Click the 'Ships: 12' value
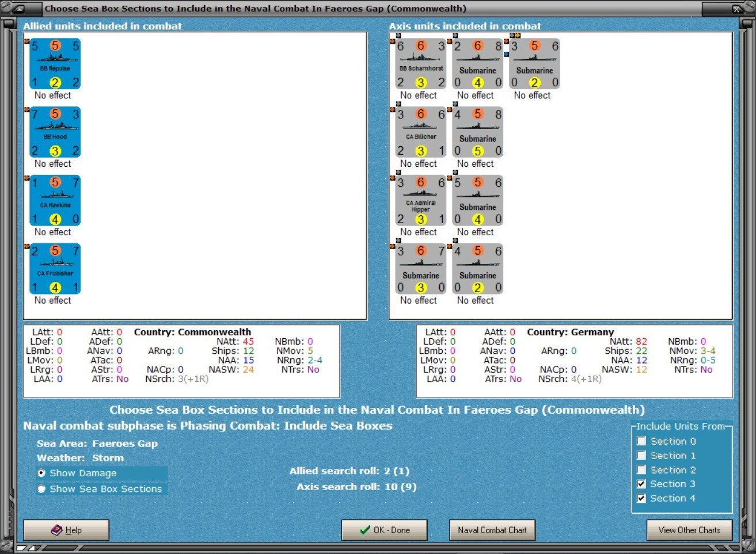756x554 pixels. coord(233,351)
